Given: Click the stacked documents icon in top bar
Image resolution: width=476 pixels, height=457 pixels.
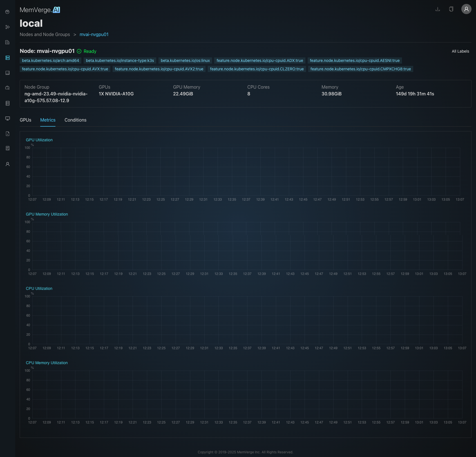Looking at the screenshot, I should tap(451, 9).
